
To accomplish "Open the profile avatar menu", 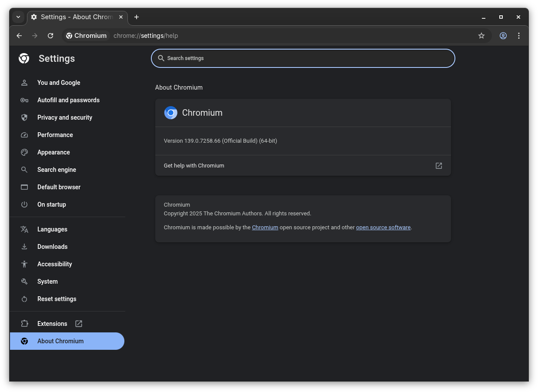I will [503, 36].
